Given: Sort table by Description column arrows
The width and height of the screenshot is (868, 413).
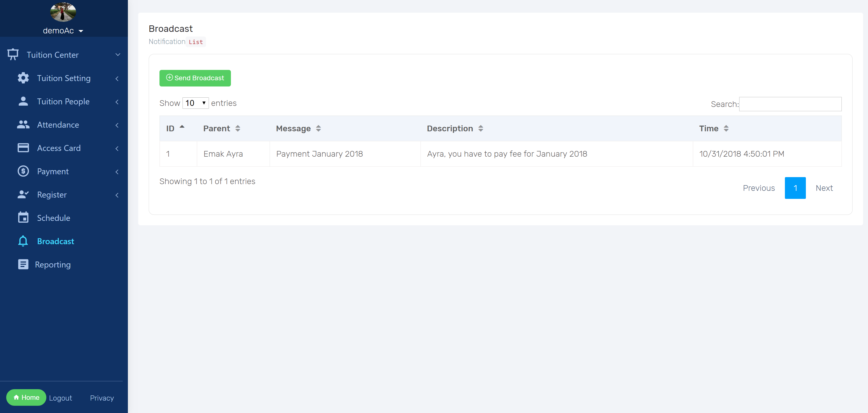Looking at the screenshot, I should pos(481,128).
